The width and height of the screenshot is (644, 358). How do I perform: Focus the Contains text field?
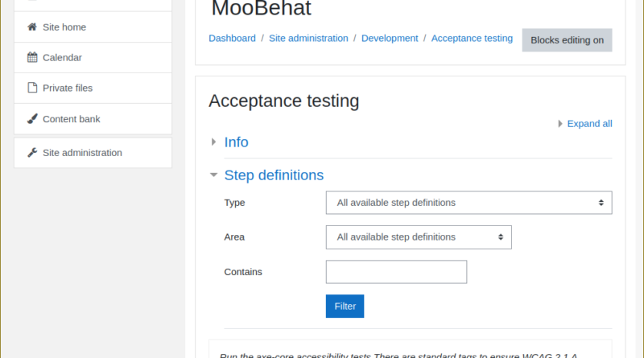396,272
